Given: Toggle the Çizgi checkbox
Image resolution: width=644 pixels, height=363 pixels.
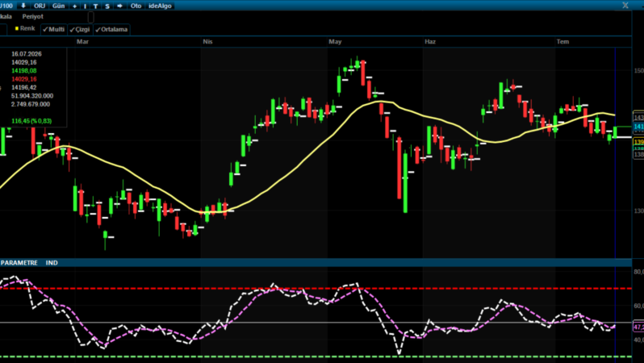Looking at the screenshot, I should click(x=80, y=30).
